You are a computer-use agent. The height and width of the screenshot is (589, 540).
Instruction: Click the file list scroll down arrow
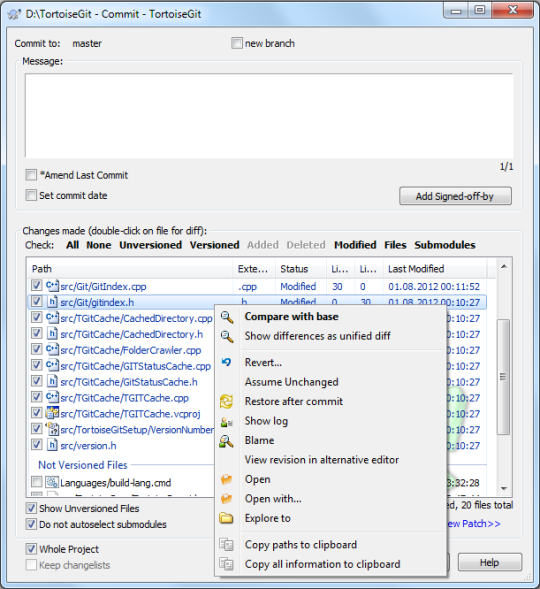pos(504,488)
